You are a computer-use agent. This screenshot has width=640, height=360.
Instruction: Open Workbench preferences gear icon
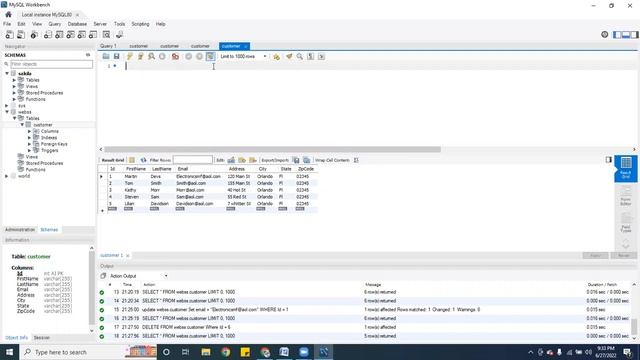click(604, 35)
